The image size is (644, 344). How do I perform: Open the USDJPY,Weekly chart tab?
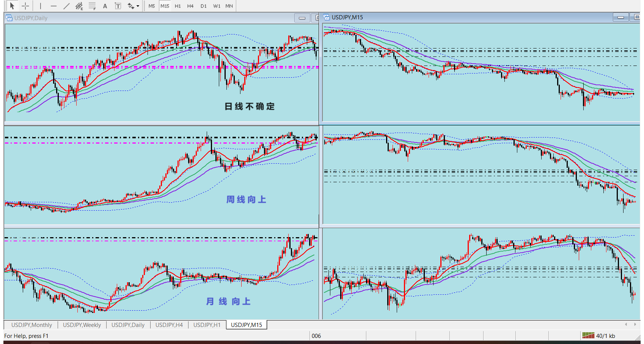click(x=82, y=325)
